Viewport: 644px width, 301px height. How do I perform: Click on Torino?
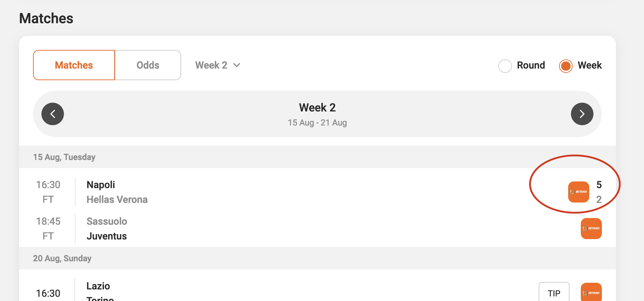pos(100,299)
